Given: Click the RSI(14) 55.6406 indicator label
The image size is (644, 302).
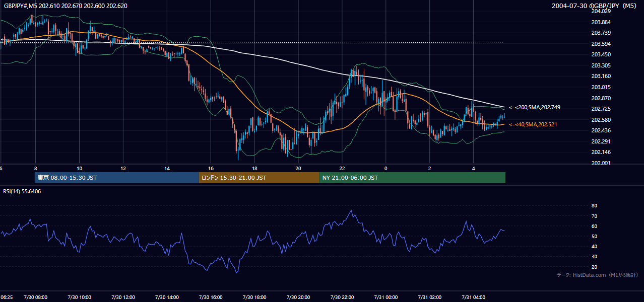Looking at the screenshot, I should (x=22, y=191).
